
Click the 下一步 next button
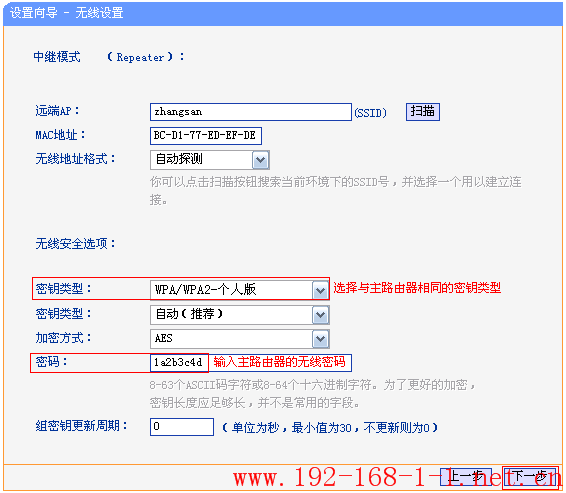click(530, 477)
